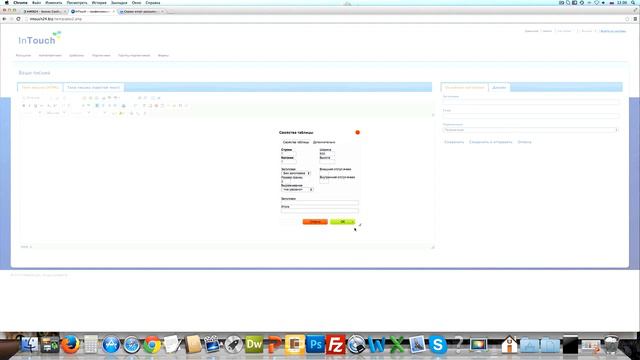Focus the table summary Итоги field
The image size is (640, 360).
[x=320, y=211]
